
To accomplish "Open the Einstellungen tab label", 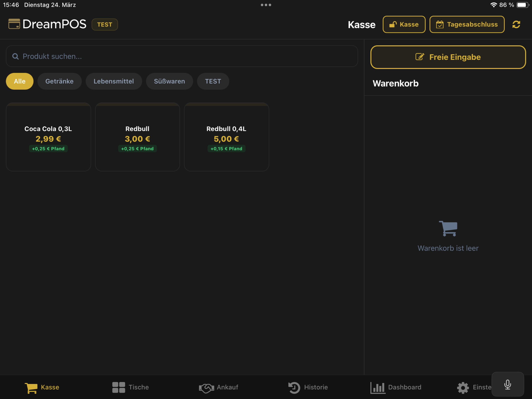I will (482, 387).
